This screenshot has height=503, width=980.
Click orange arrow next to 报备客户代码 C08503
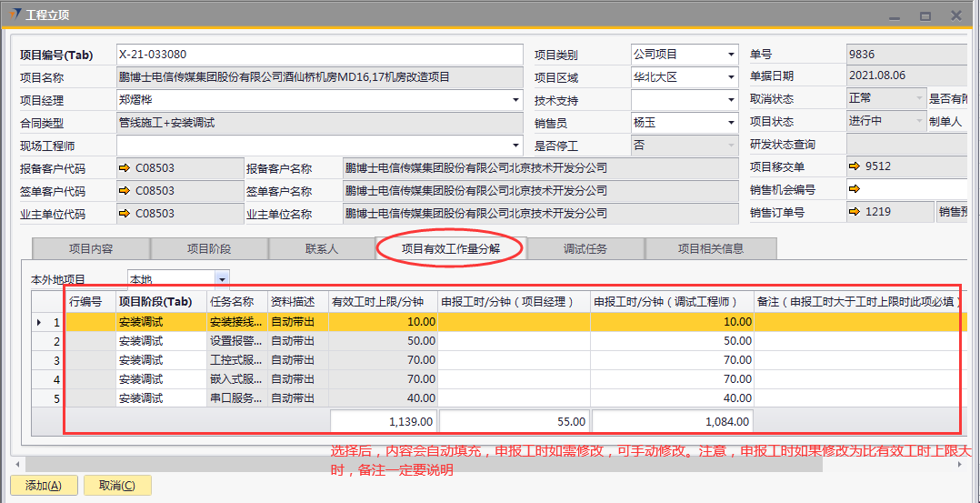125,168
